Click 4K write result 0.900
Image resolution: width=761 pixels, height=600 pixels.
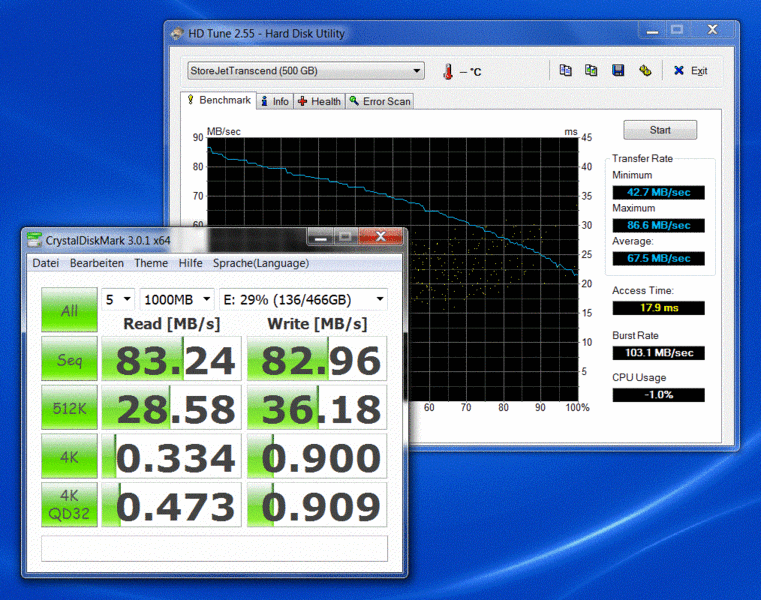317,456
